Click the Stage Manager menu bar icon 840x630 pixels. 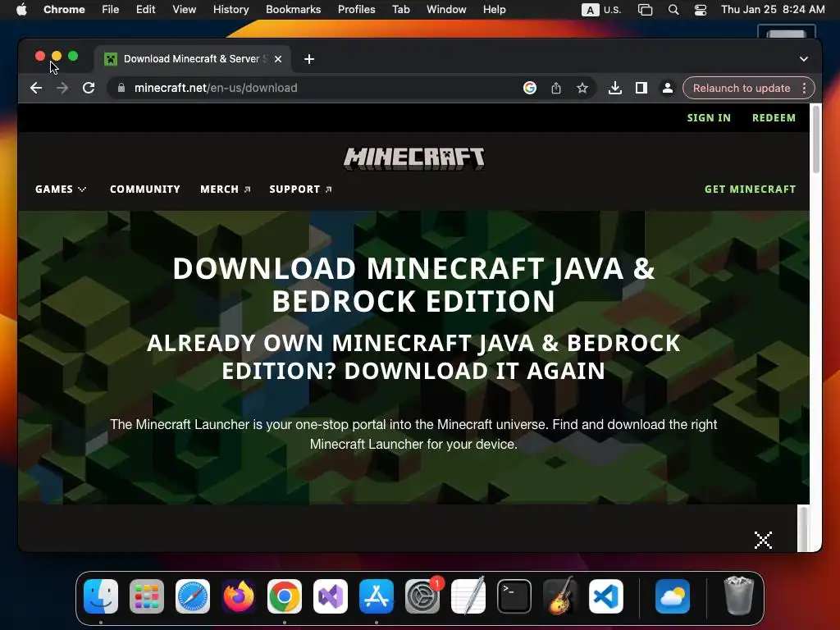coord(645,10)
